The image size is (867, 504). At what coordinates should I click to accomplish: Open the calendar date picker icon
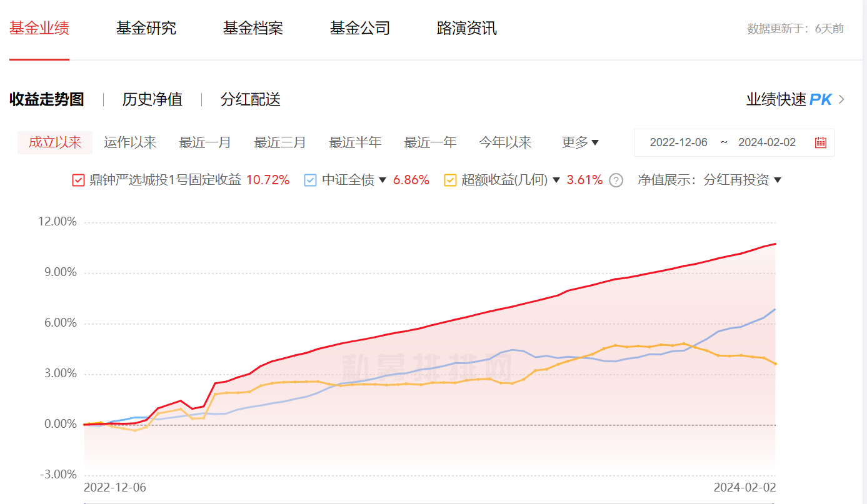[x=821, y=142]
